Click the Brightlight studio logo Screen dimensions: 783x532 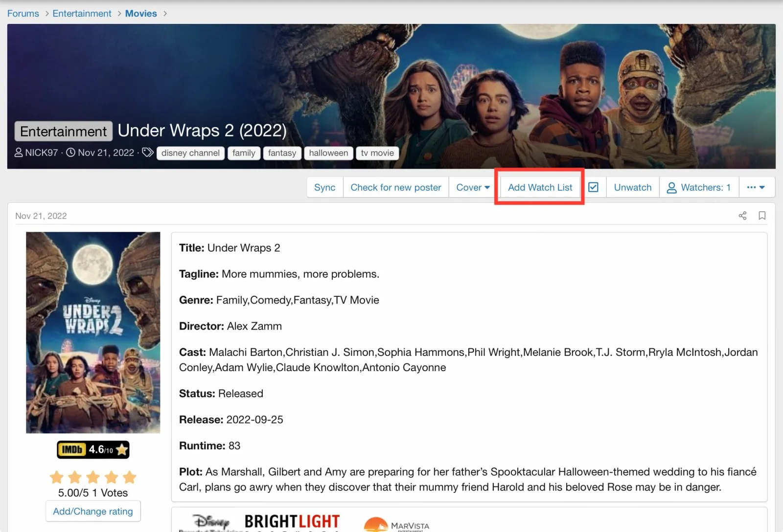[292, 522]
